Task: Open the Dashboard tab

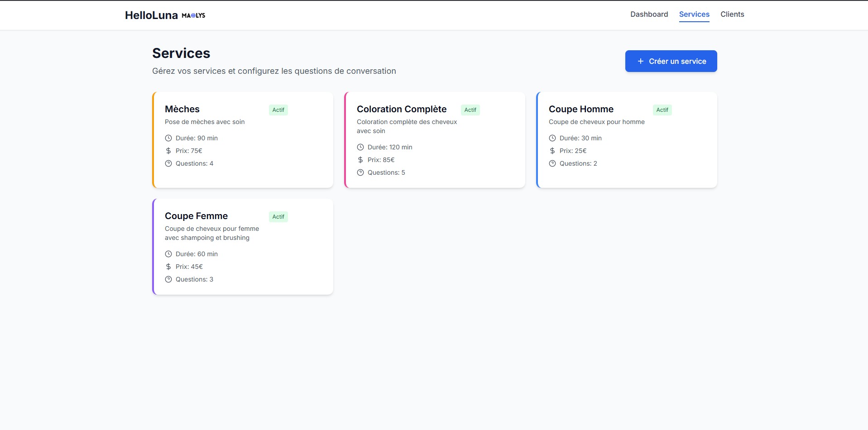Action: [x=649, y=14]
